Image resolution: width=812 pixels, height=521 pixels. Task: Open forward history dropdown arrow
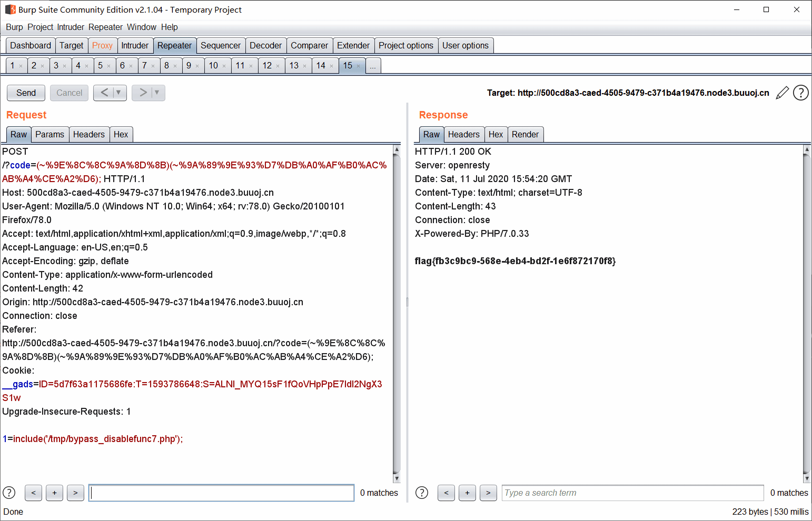click(x=157, y=92)
